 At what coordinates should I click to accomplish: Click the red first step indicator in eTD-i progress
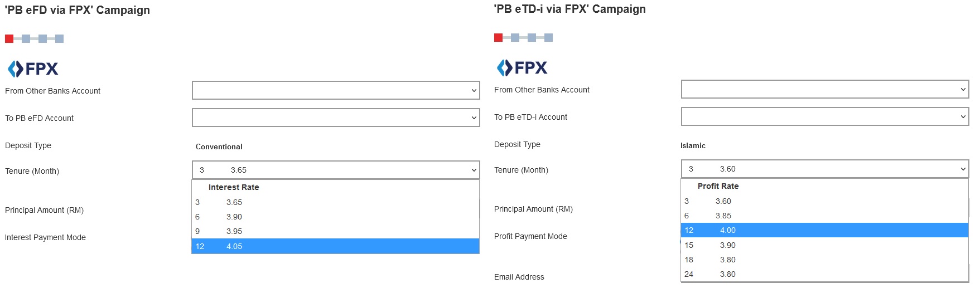(x=498, y=37)
